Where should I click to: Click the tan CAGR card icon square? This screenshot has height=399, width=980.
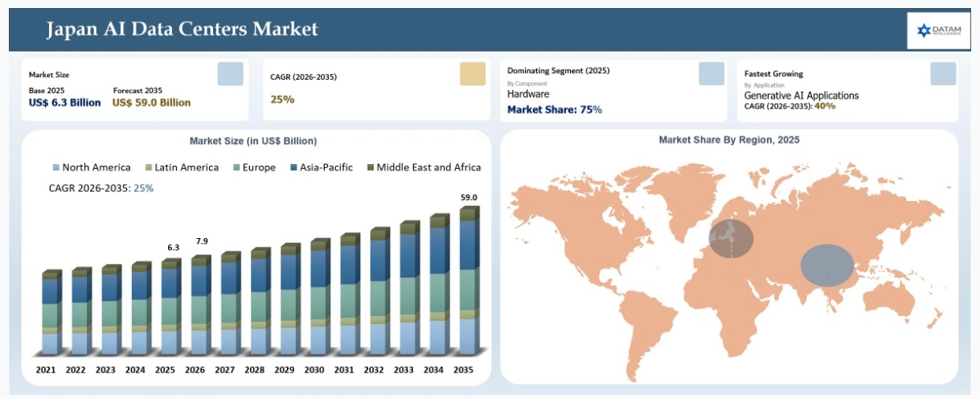(x=473, y=73)
